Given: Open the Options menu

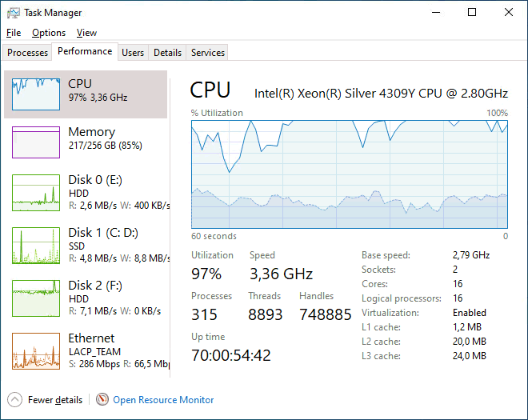Looking at the screenshot, I should 49,33.
